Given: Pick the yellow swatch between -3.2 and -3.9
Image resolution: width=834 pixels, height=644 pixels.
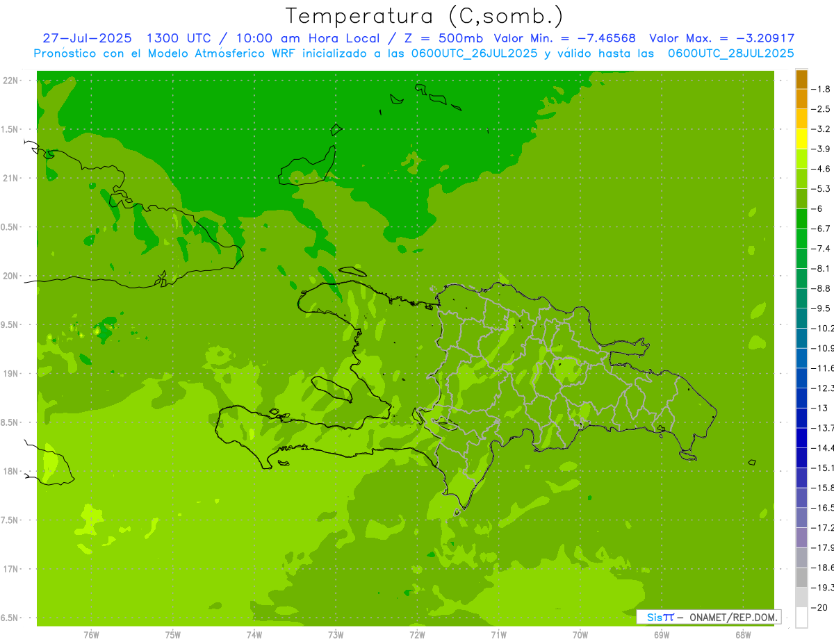Looking at the screenshot, I should click(x=801, y=139).
